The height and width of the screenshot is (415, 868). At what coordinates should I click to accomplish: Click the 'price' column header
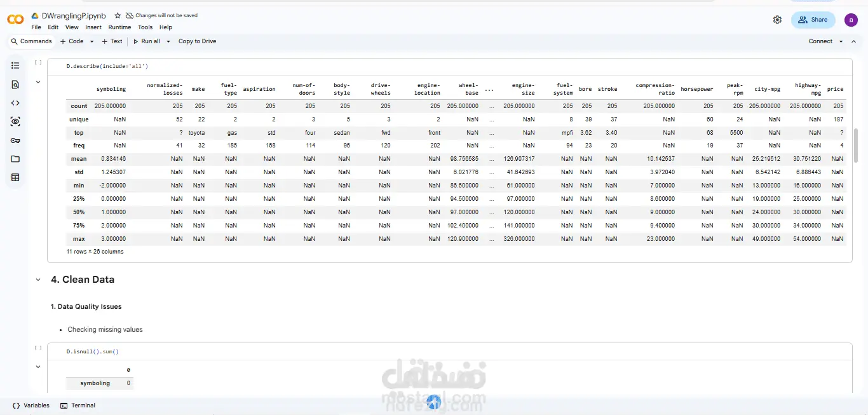point(835,89)
